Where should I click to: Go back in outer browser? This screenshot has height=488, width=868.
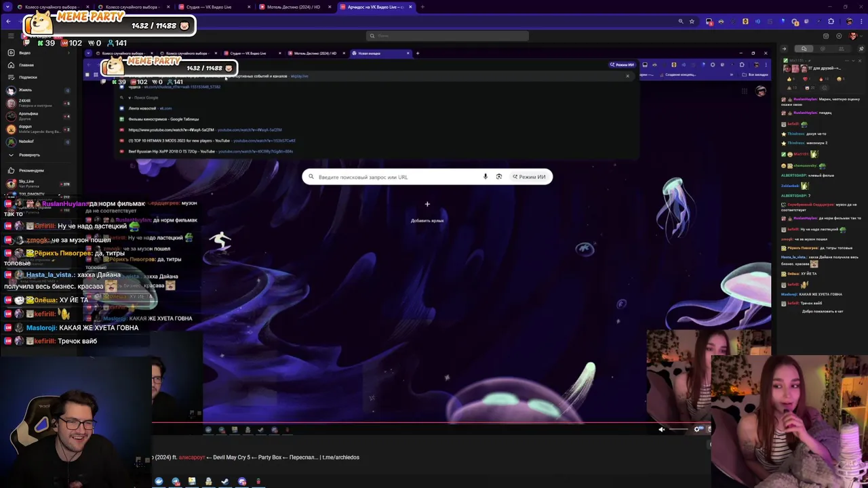(x=8, y=22)
